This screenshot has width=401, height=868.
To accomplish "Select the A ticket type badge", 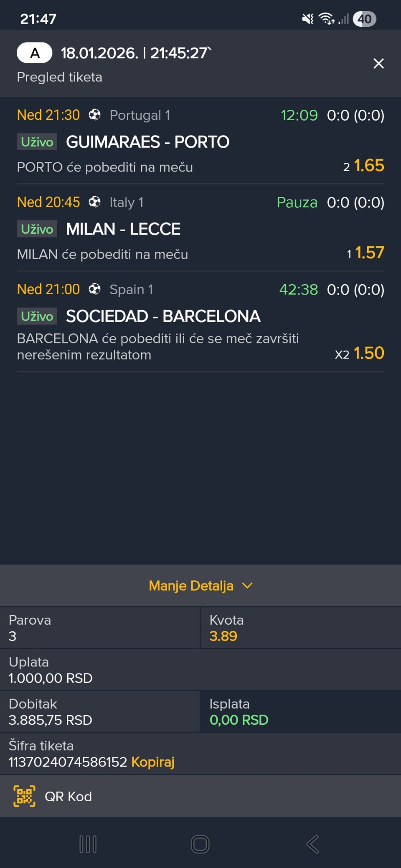I will coord(35,53).
